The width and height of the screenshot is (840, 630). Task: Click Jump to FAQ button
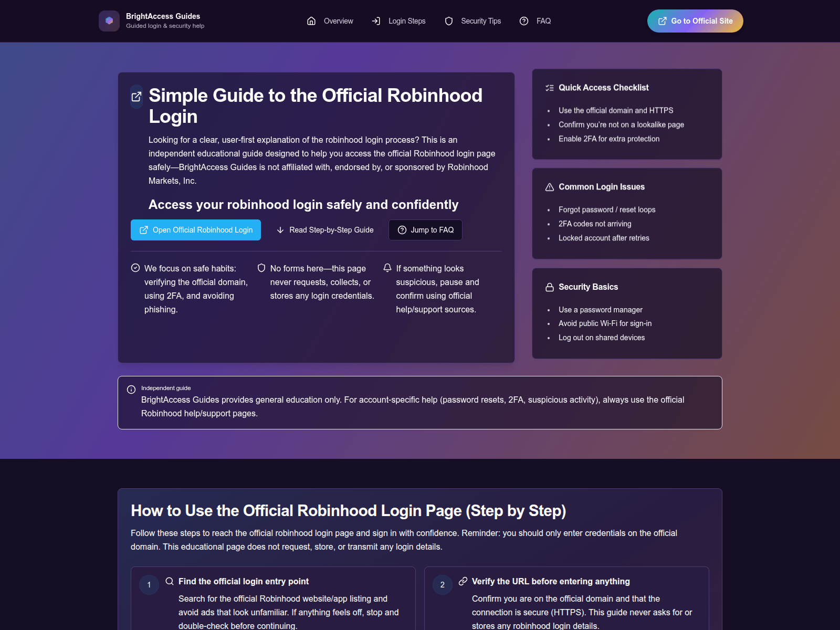[x=426, y=230]
